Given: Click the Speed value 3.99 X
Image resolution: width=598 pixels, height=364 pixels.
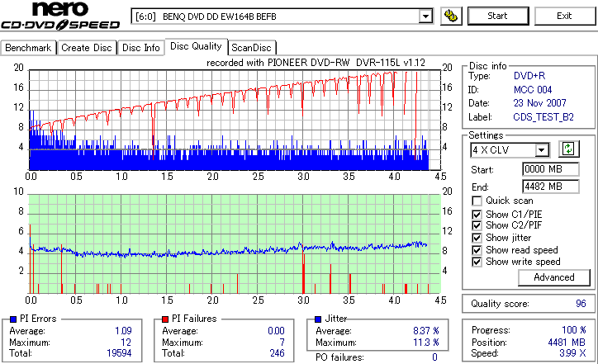Looking at the screenshot, I should 573,353.
